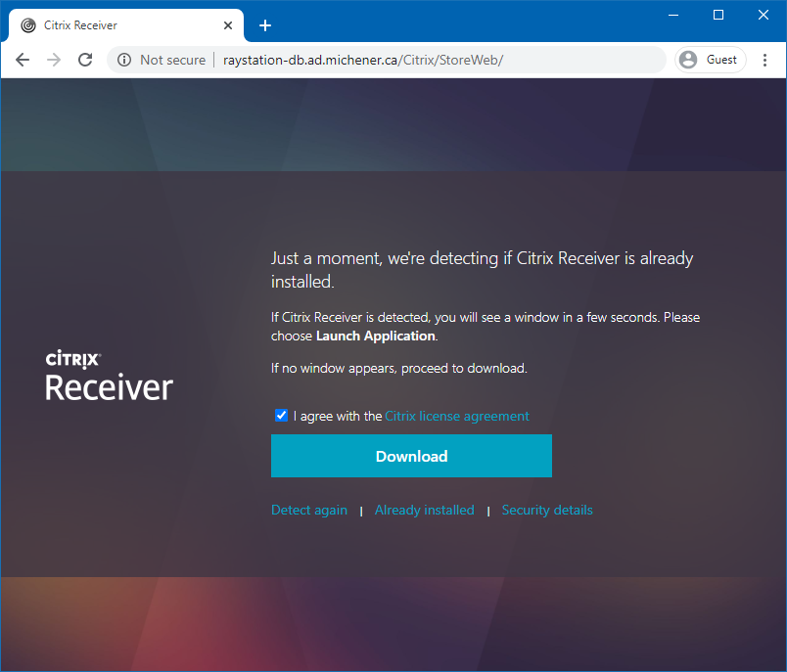Image resolution: width=787 pixels, height=672 pixels.
Task: Maximize the browser window
Action: click(x=718, y=15)
